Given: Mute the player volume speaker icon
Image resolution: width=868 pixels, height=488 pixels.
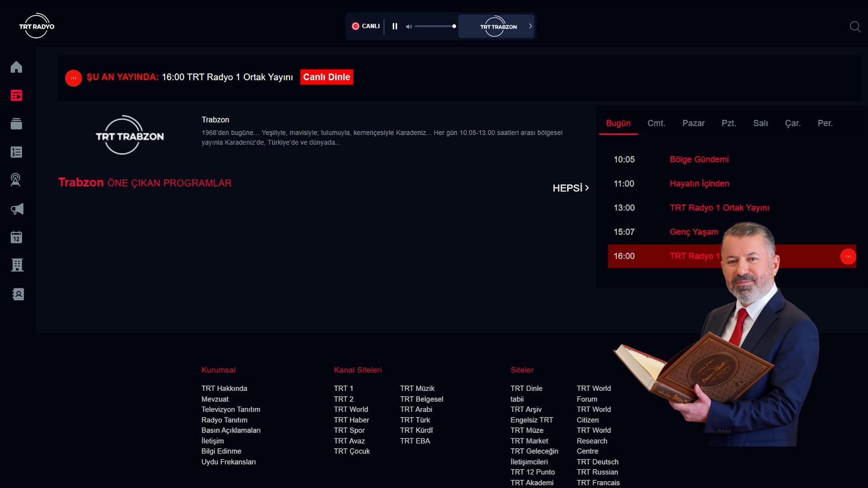Looking at the screenshot, I should pos(409,27).
